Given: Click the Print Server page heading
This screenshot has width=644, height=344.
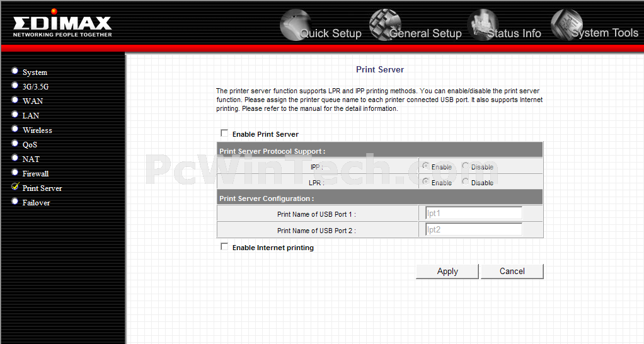Looking at the screenshot, I should tap(380, 69).
